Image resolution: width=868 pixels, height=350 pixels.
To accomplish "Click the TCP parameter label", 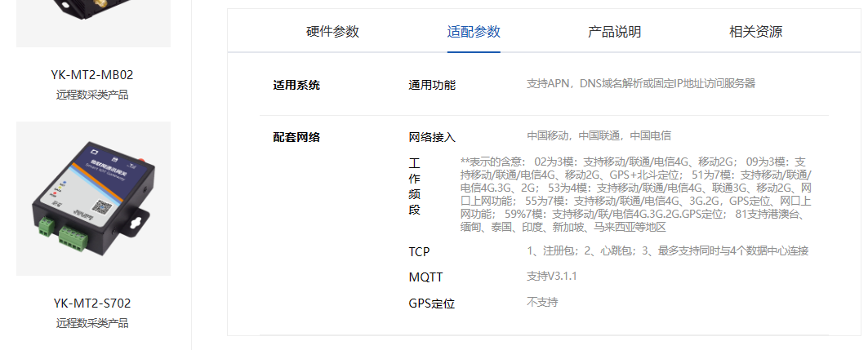I will [x=419, y=251].
